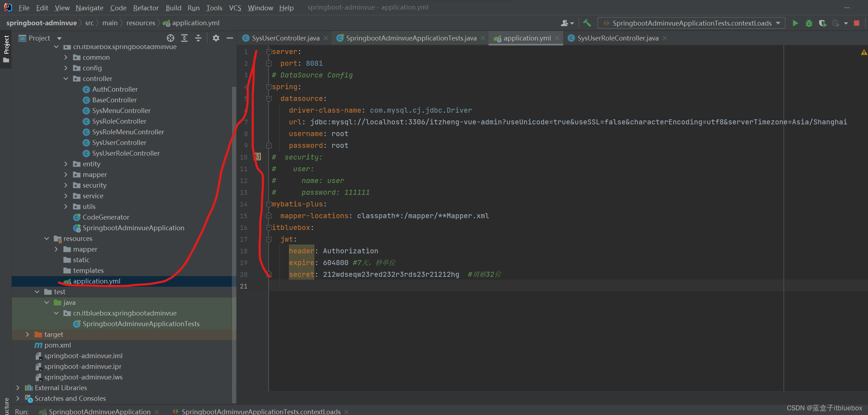
Task: Toggle fold marker on mybatis-plus line
Action: (x=269, y=204)
